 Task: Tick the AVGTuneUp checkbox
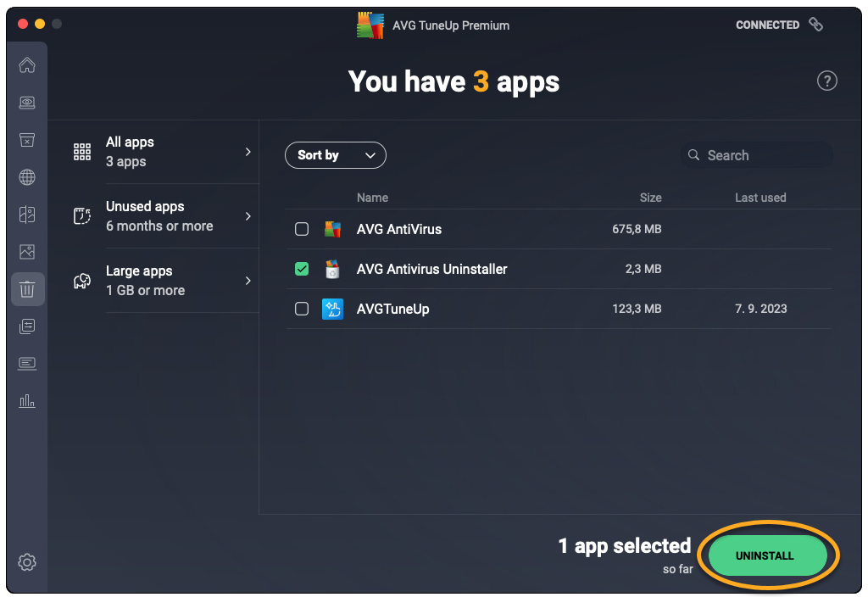coord(302,309)
